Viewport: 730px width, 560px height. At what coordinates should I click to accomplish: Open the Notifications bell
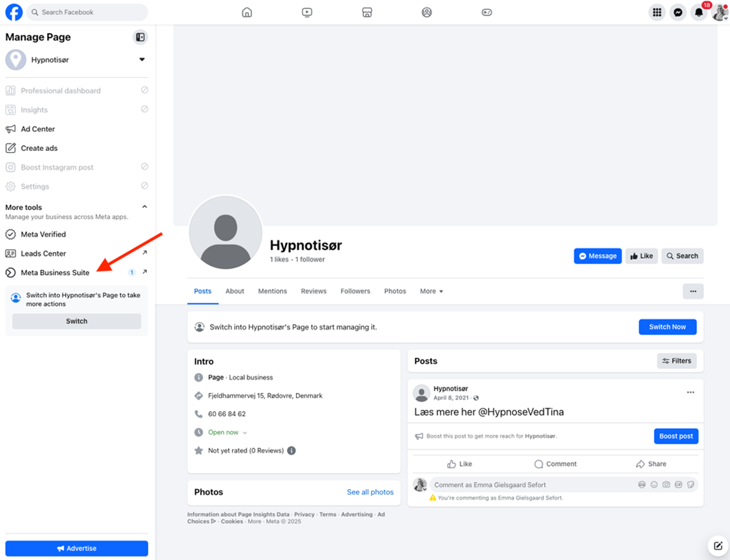pyautogui.click(x=699, y=13)
